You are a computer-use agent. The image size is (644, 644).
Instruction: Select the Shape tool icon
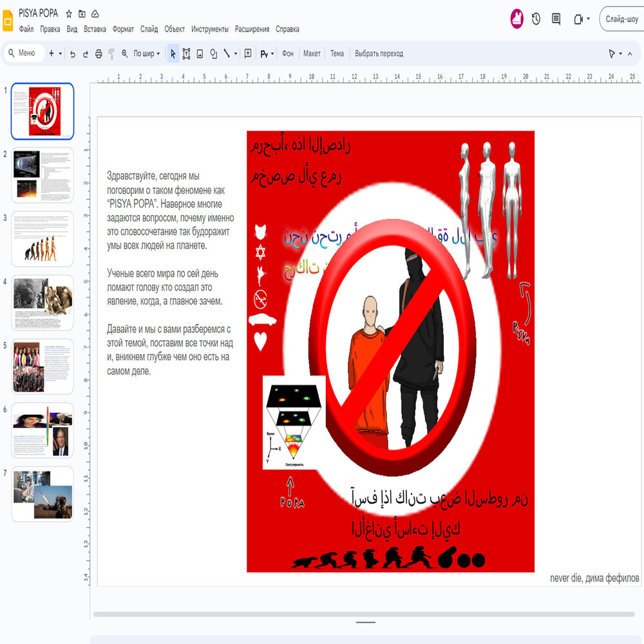point(213,54)
